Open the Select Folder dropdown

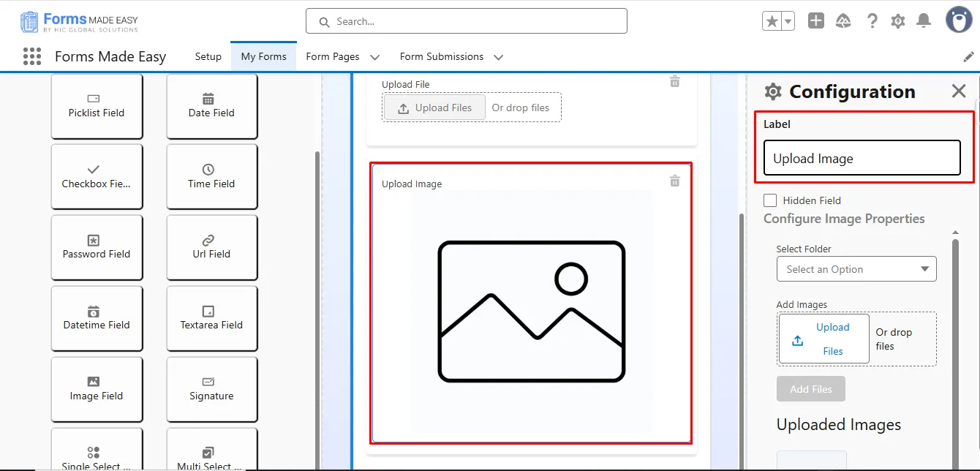856,269
